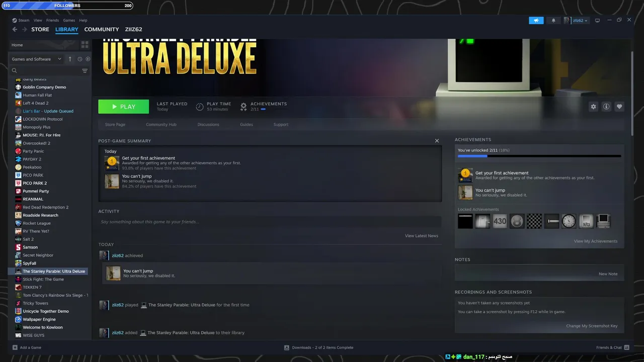The height and width of the screenshot is (362, 644).
Task: Close the Post-Game Summary panel
Action: 437,141
